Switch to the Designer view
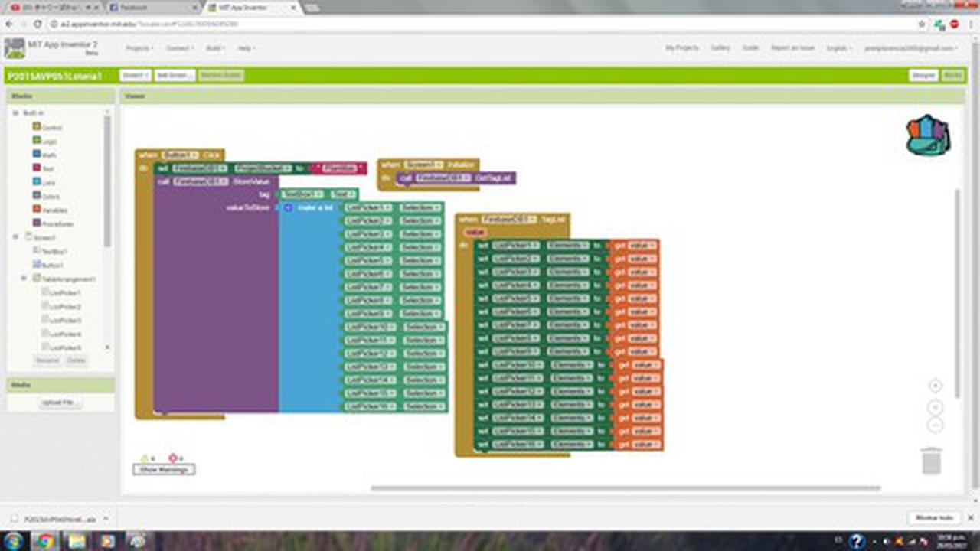 (x=923, y=76)
